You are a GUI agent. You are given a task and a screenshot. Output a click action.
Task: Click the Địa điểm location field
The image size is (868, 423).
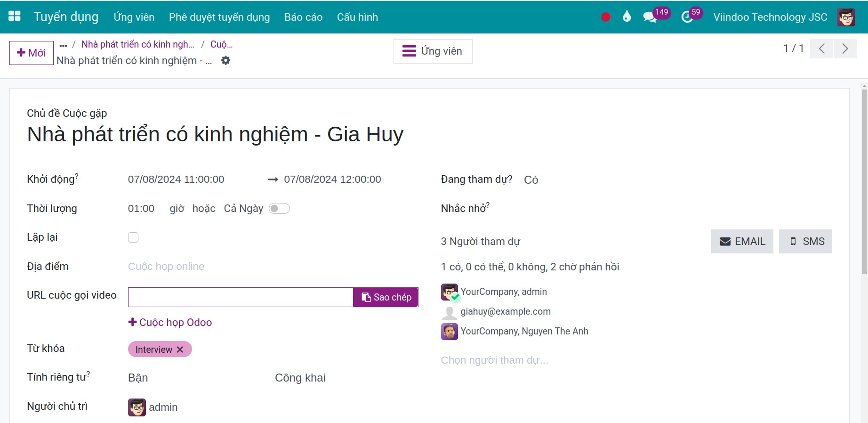coord(273,267)
